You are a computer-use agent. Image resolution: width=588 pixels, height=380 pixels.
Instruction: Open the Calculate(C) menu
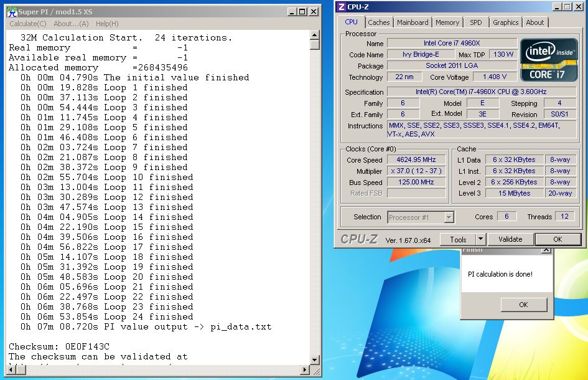tap(28, 24)
